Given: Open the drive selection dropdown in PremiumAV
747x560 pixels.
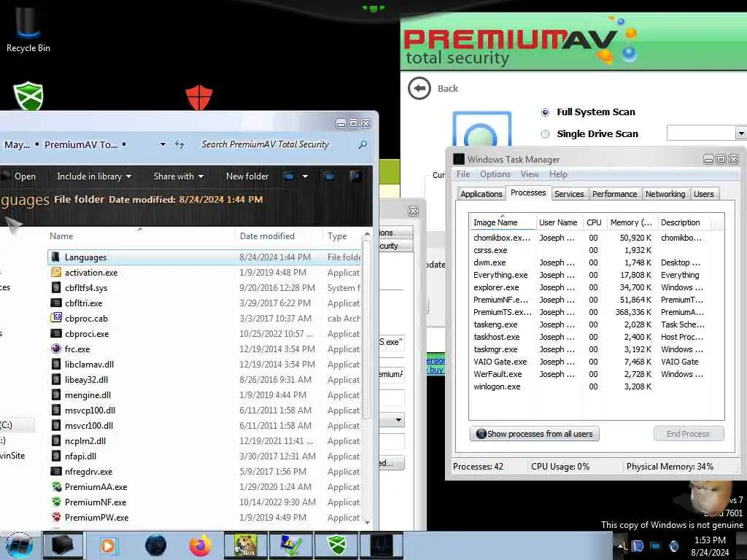Looking at the screenshot, I should [x=740, y=134].
